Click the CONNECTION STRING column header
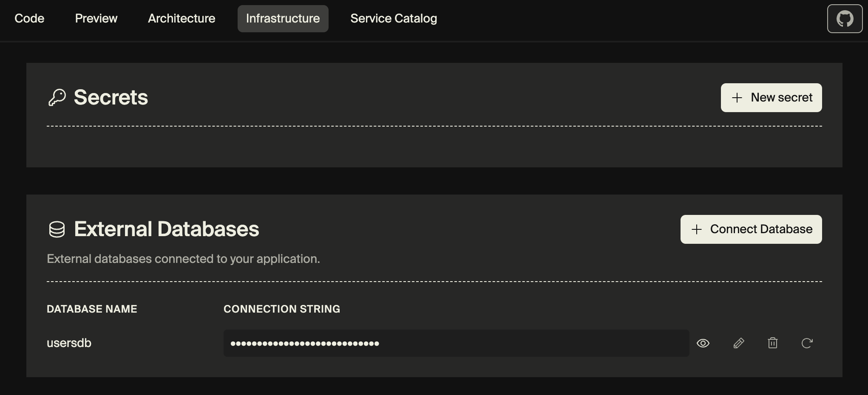The height and width of the screenshot is (395, 868). (282, 309)
